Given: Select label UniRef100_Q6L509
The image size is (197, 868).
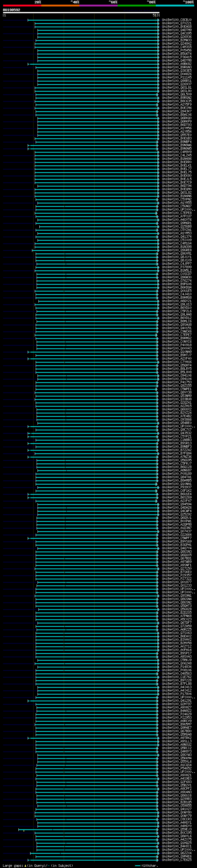Looking at the screenshot, I should [x=176, y=94].
